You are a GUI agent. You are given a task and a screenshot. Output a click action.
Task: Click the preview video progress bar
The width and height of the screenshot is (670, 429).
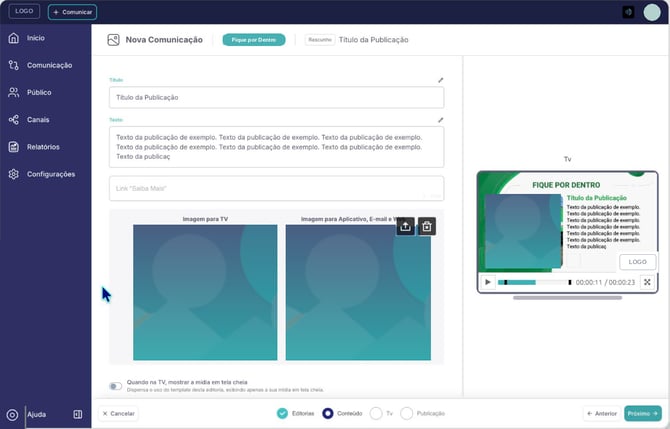[x=535, y=282]
